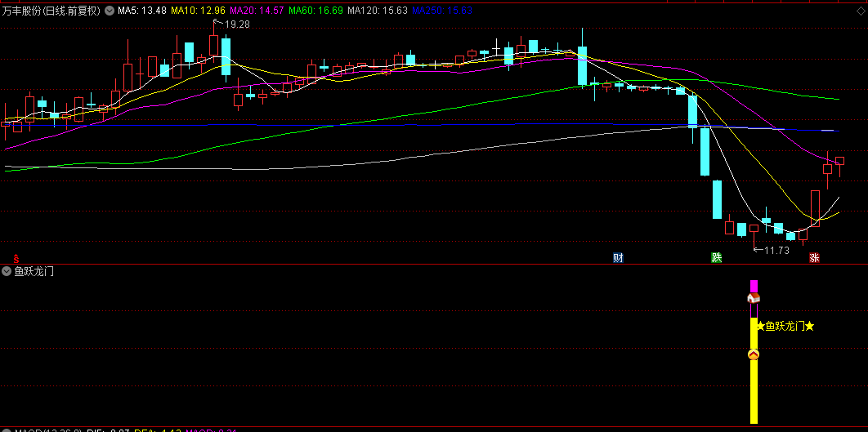Click the ★鱼跃龙门★ signal text

coord(785,327)
